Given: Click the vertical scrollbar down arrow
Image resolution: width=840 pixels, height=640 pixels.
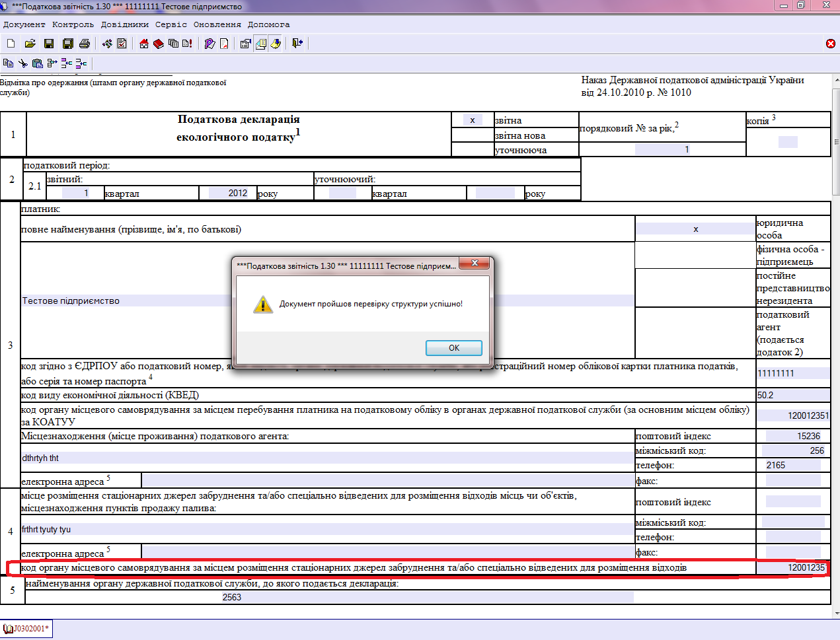Looking at the screenshot, I should (x=836, y=614).
